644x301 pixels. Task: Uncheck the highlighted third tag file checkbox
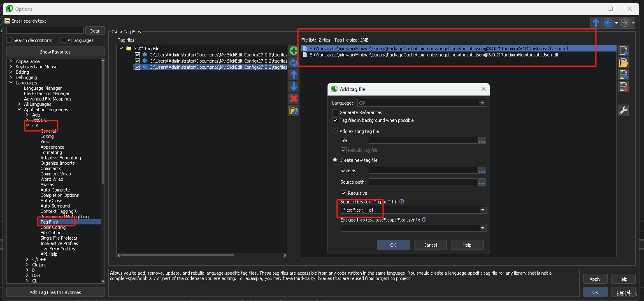point(138,67)
